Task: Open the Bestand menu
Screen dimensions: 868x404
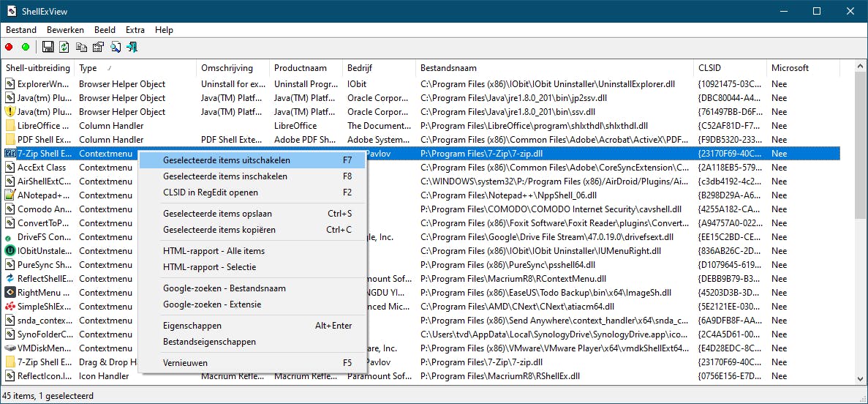Action: click(x=21, y=30)
